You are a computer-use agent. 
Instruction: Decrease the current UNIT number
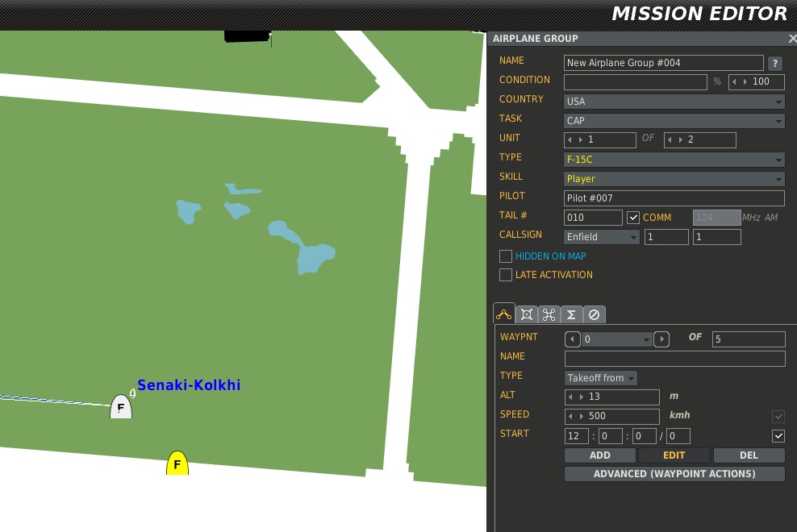(570, 139)
